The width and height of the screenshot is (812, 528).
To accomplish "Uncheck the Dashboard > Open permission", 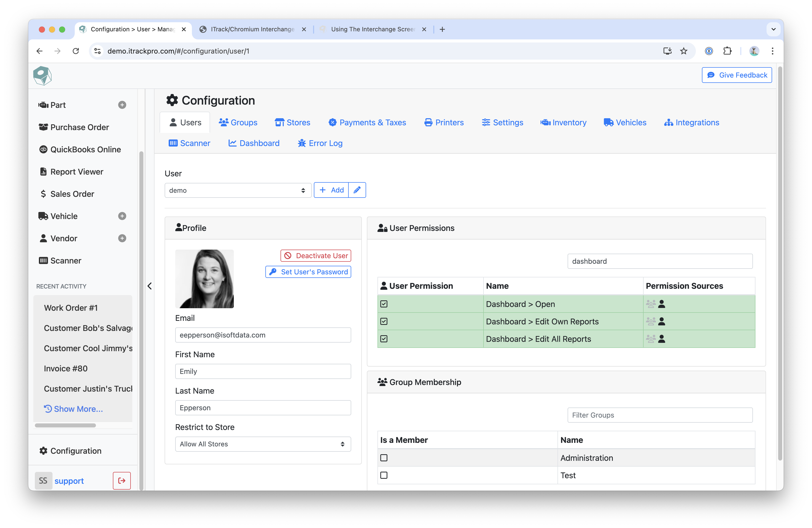I will 384,304.
